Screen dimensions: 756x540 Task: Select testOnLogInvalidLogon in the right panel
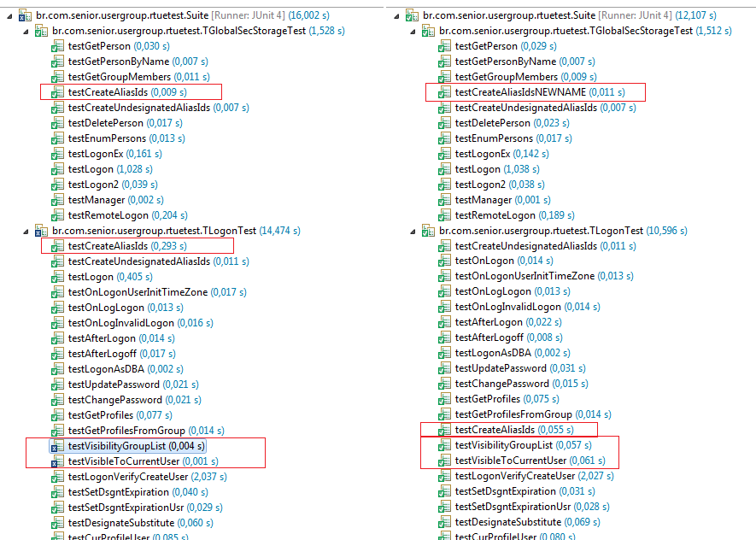(x=510, y=307)
